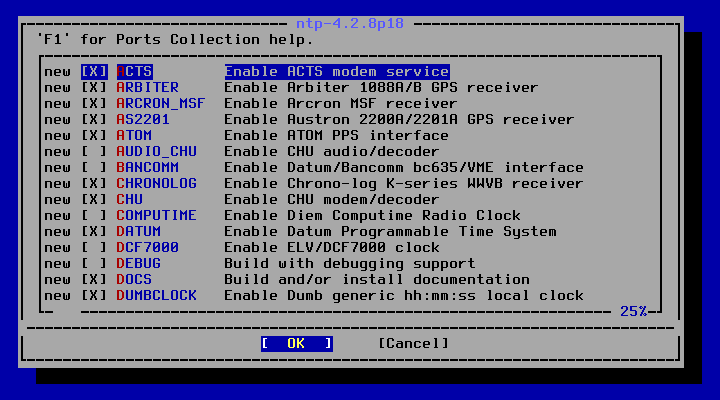
Task: Click 'Enable Austron 2200A/2201A GPS receiver' text
Action: click(399, 120)
